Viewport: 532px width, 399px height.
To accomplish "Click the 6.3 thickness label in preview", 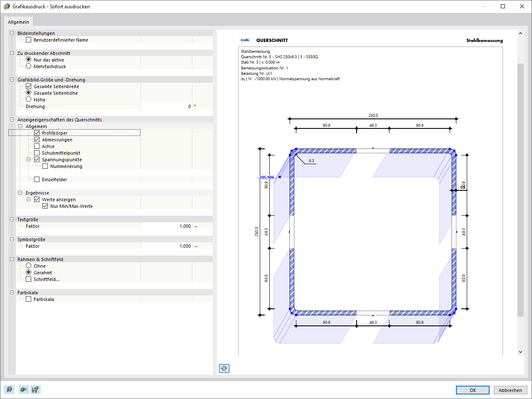I will [x=311, y=161].
